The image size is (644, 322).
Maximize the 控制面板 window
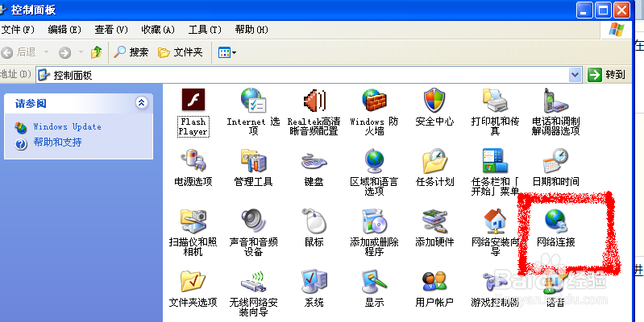point(604,10)
